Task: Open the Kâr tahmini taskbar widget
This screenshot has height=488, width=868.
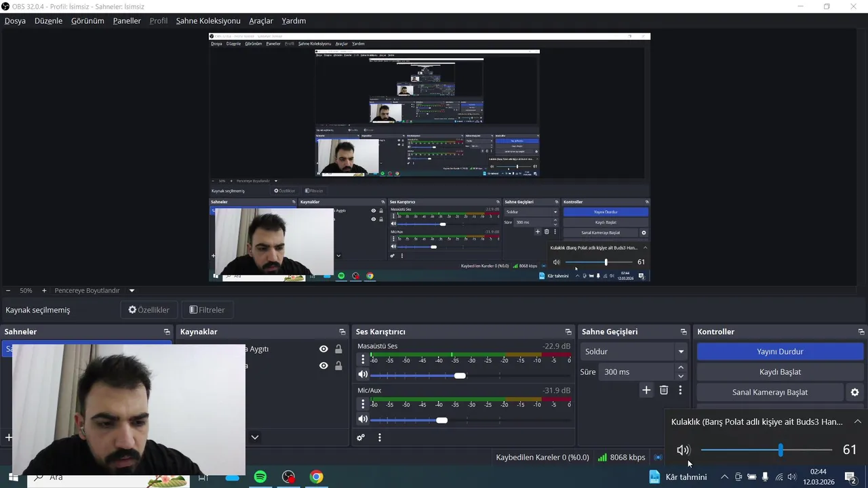Action: pyautogui.click(x=678, y=477)
